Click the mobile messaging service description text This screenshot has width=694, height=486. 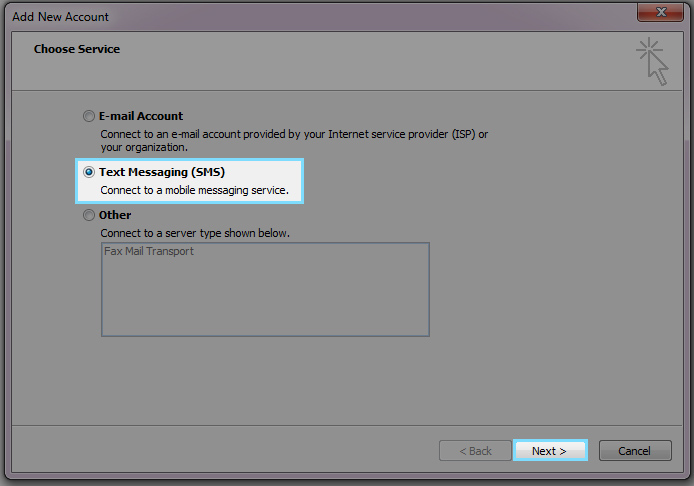point(194,190)
